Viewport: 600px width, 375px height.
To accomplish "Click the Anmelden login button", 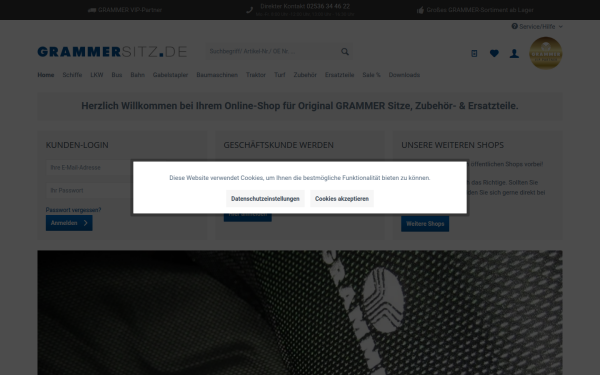I will tap(69, 223).
